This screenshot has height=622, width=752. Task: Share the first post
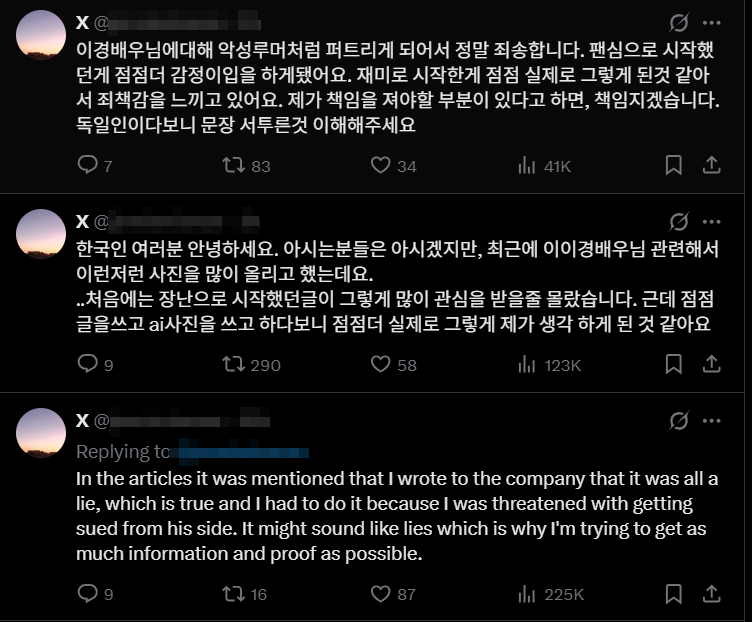[711, 165]
